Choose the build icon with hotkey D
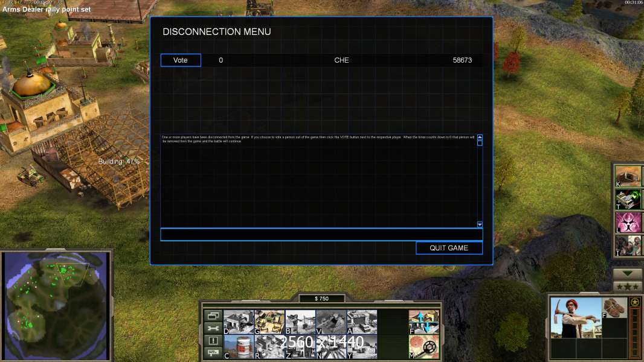This screenshot has width=644, height=362. coord(239,322)
